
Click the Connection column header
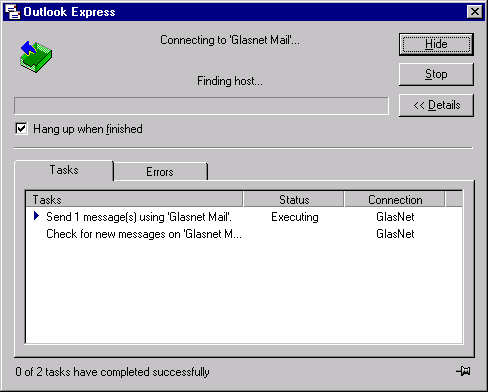pos(395,200)
